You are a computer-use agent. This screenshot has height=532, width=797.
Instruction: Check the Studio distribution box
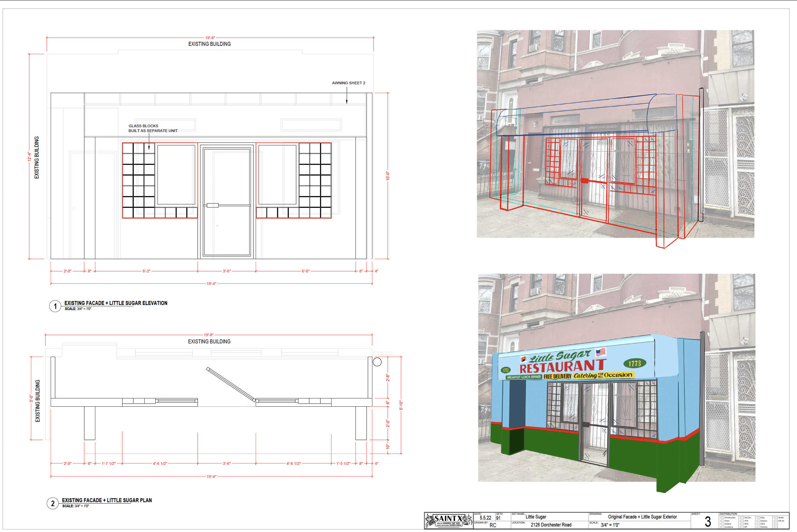[x=776, y=518]
